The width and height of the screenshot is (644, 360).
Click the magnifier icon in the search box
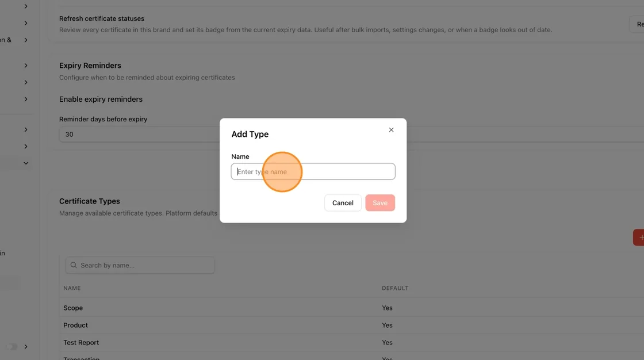click(74, 265)
